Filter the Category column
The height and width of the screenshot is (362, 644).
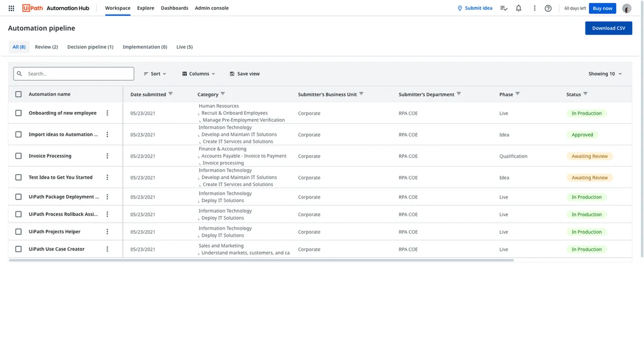point(223,94)
